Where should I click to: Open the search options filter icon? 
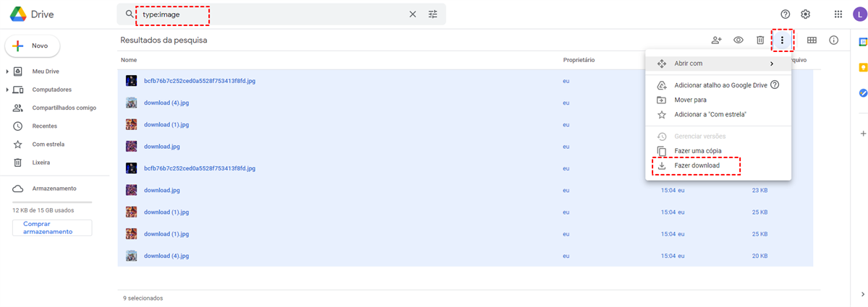(x=433, y=14)
